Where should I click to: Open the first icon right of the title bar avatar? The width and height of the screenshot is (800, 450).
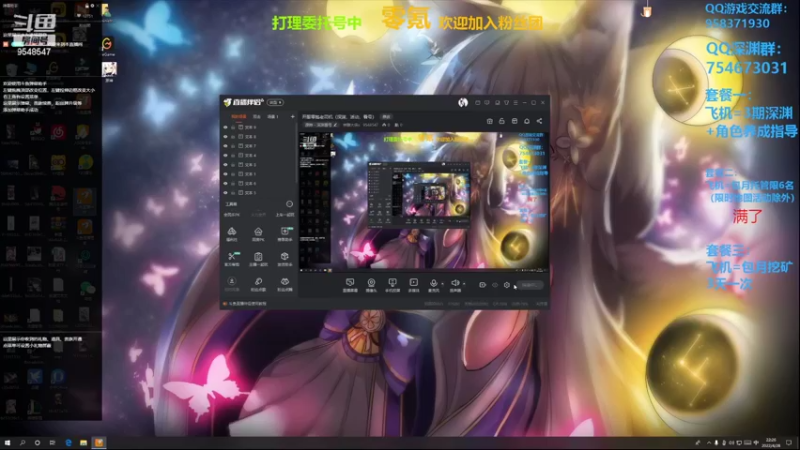(x=478, y=103)
